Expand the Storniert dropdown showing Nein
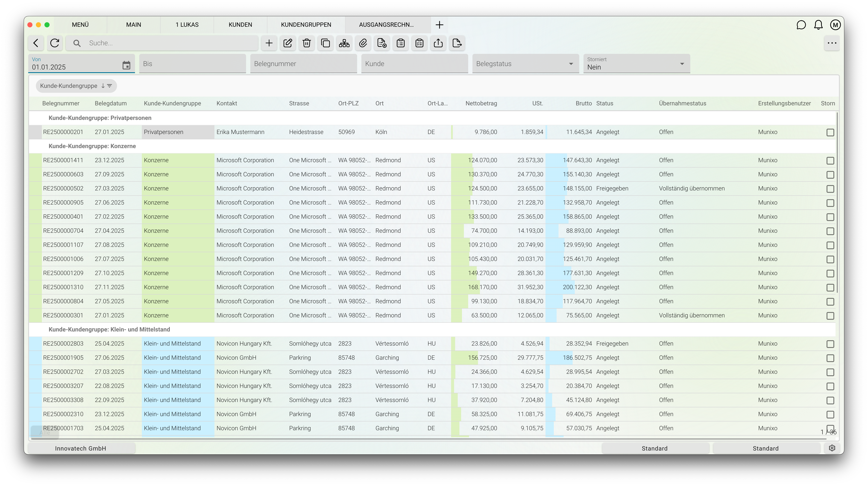This screenshot has width=868, height=486. [636, 64]
